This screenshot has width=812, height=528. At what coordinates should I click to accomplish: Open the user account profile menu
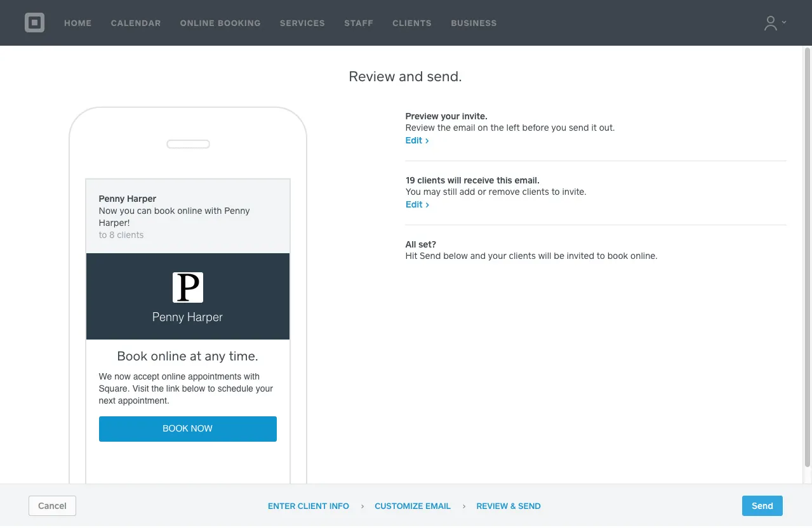click(x=774, y=23)
